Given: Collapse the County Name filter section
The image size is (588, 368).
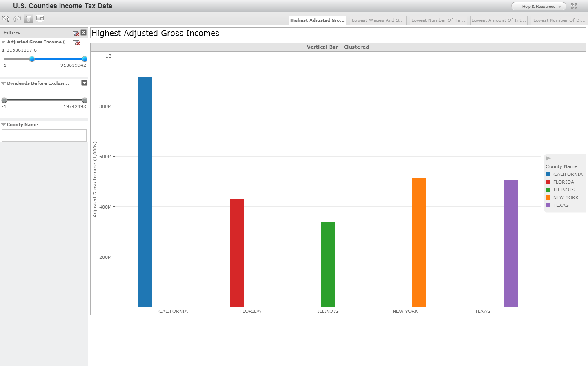Looking at the screenshot, I should click(x=4, y=124).
